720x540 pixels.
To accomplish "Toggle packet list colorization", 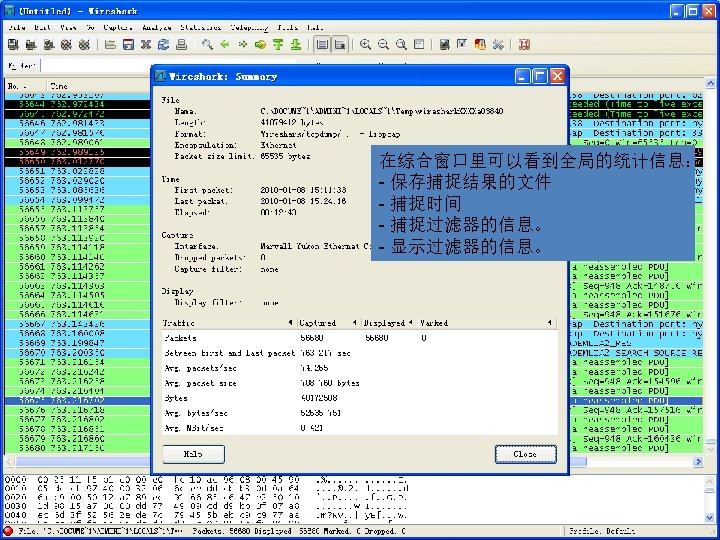I will coord(322,44).
